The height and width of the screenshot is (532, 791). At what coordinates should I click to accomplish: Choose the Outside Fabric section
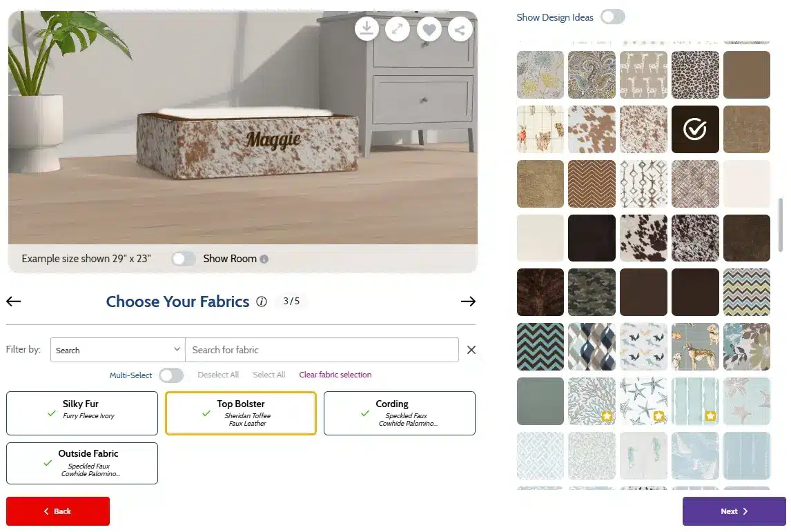[x=82, y=463]
